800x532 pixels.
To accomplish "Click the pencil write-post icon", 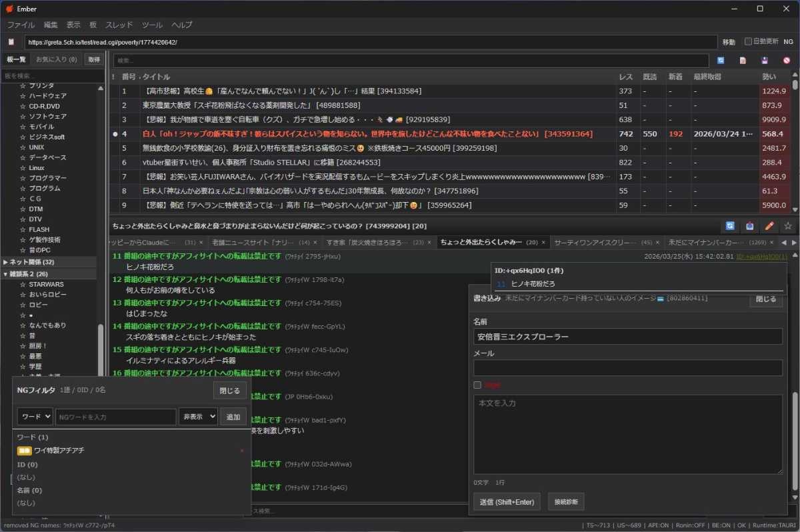I will pos(769,226).
